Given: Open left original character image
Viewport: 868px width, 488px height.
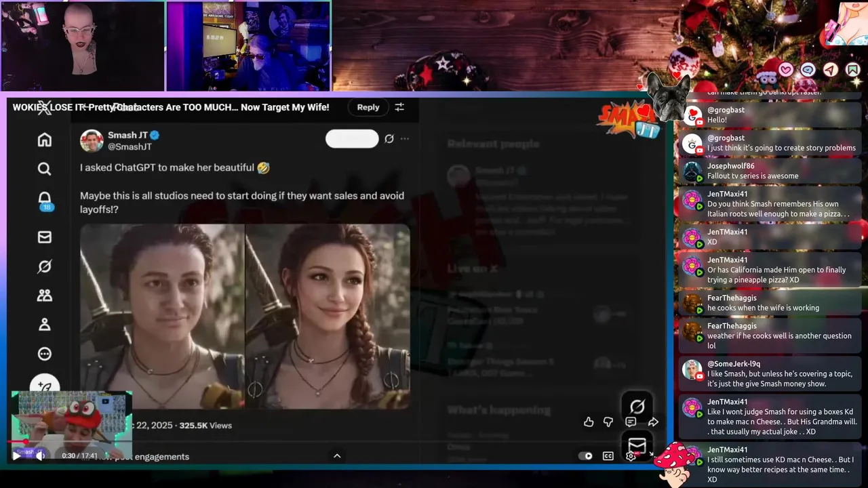Looking at the screenshot, I should [162, 317].
